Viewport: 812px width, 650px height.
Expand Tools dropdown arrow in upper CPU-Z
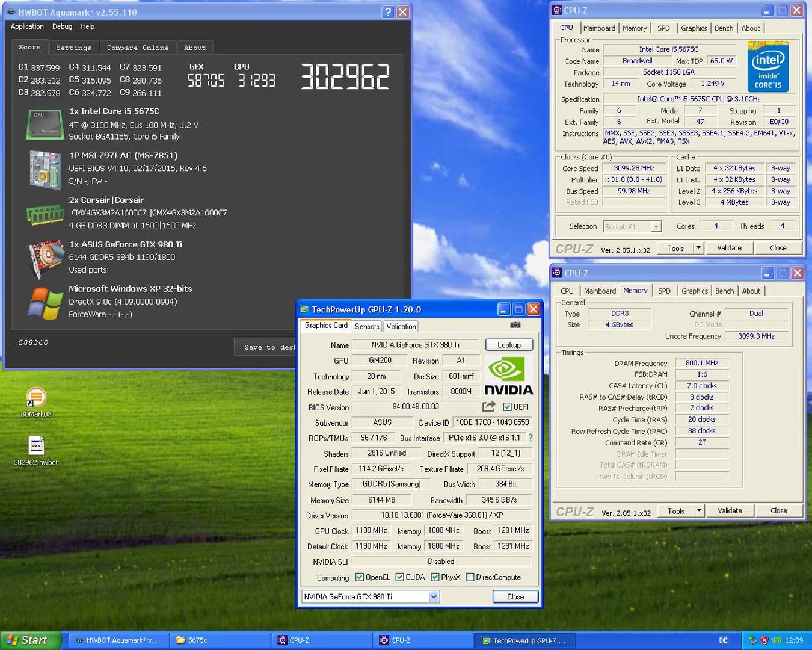click(x=698, y=248)
